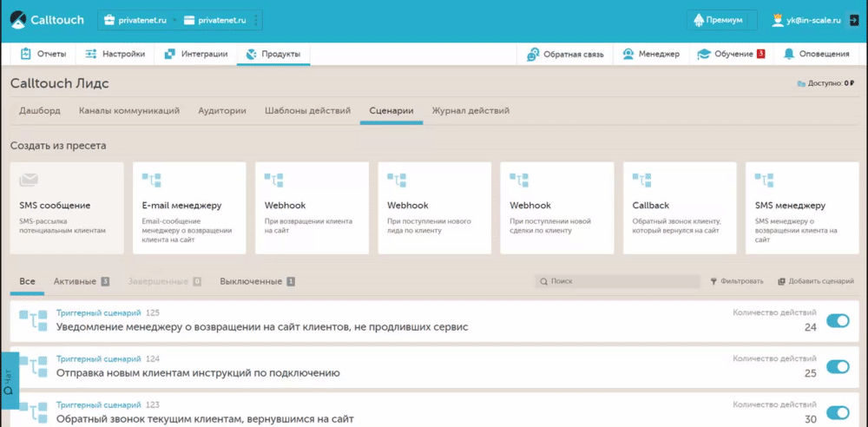The height and width of the screenshot is (427, 868).
Task: Switch to Журнал действий tab
Action: click(x=471, y=111)
